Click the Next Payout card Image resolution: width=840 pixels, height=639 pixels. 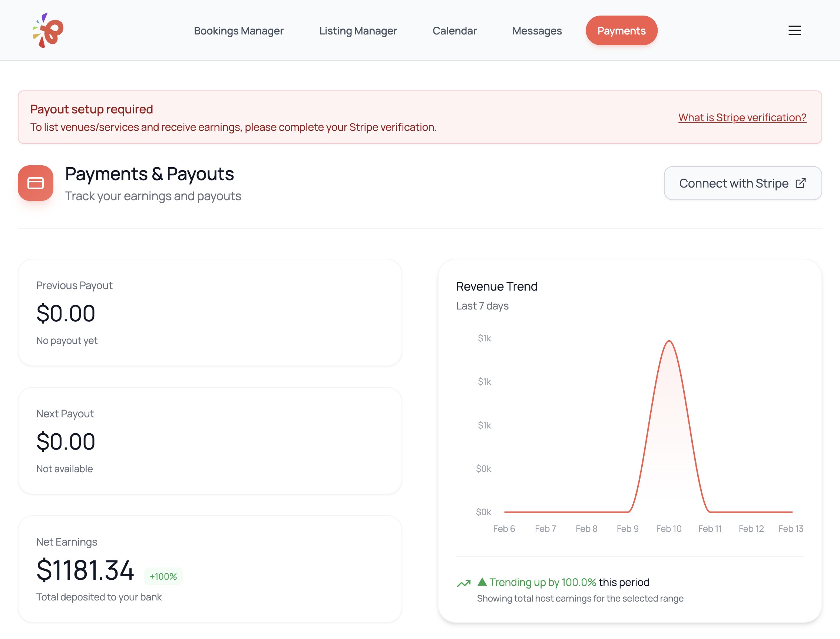tap(210, 441)
